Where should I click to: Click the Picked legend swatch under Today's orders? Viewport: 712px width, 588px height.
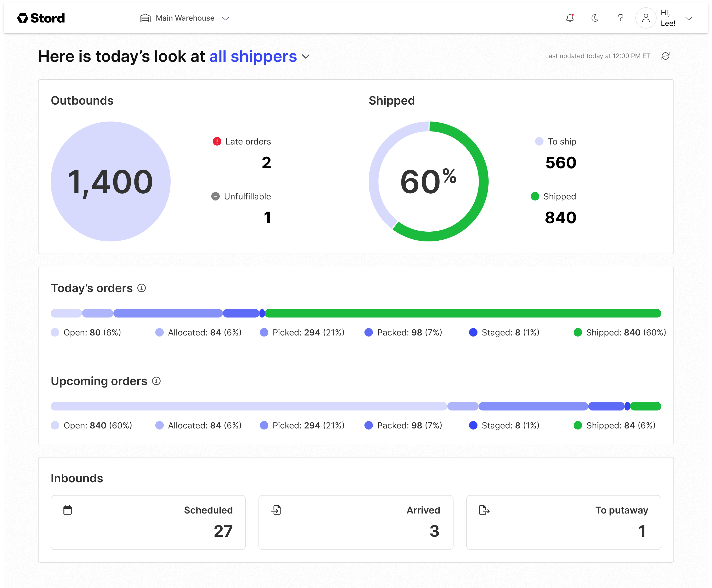tap(264, 332)
